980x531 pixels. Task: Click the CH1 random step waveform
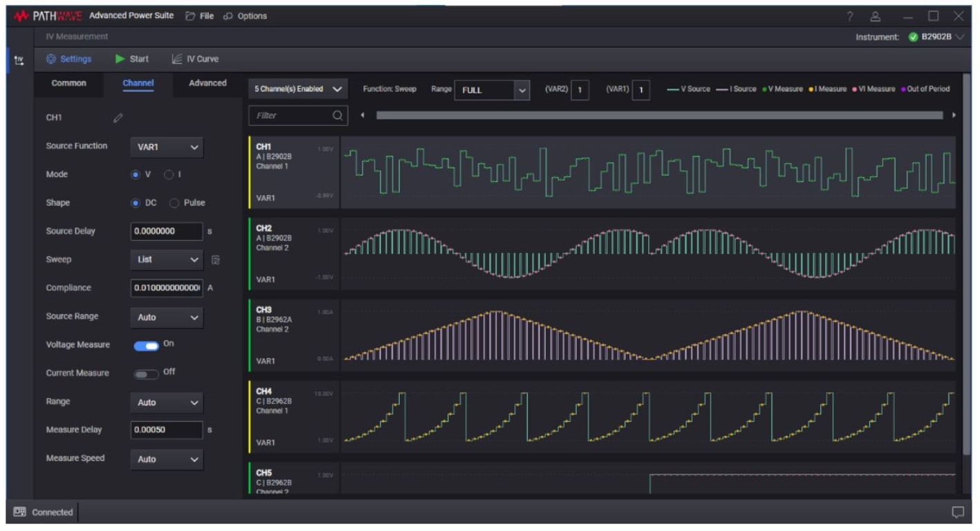coord(649,172)
